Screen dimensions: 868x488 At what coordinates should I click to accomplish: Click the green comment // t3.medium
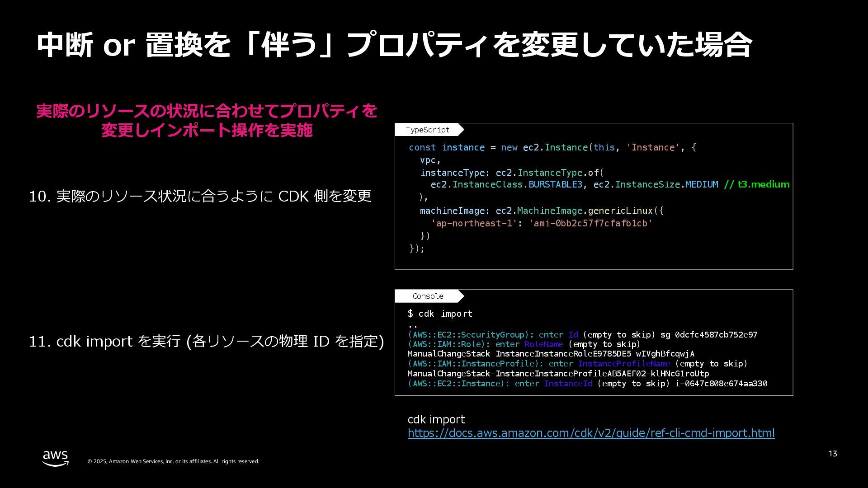coord(757,184)
